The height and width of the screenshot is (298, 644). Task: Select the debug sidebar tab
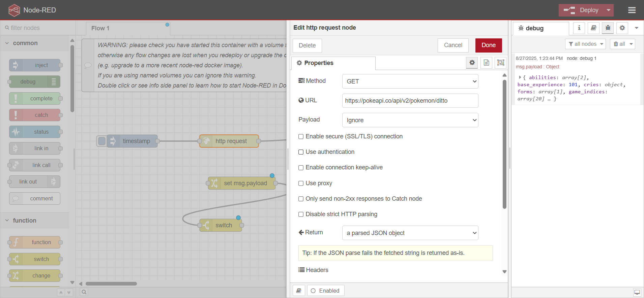[541, 28]
